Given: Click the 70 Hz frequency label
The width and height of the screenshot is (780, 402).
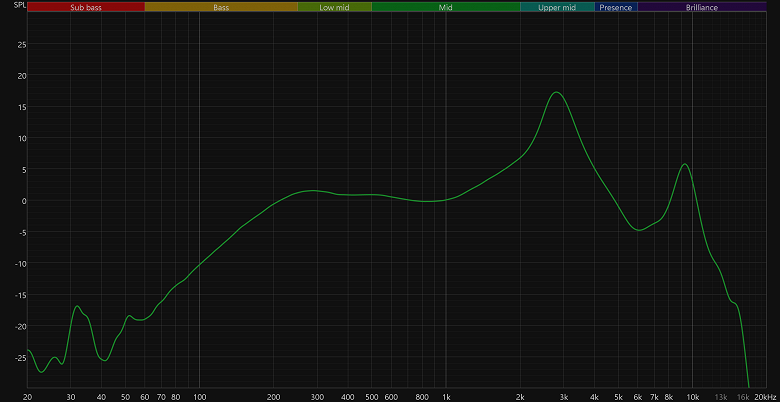Looking at the screenshot, I should (x=161, y=397).
